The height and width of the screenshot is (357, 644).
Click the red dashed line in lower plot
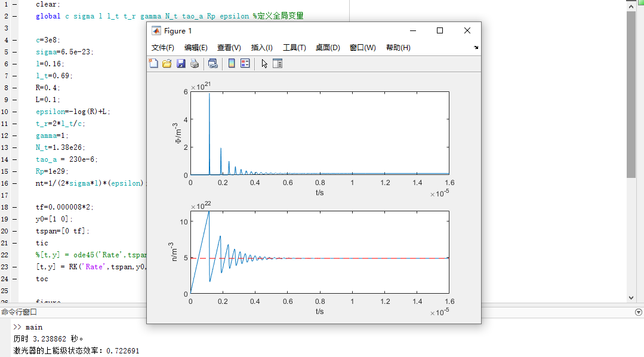click(319, 258)
